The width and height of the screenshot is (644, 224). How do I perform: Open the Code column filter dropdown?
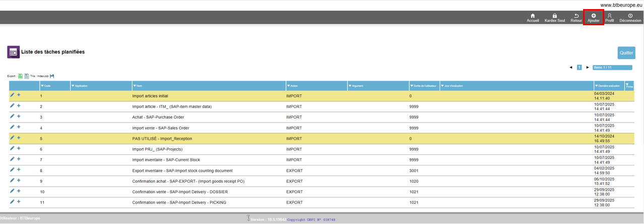pyautogui.click(x=42, y=86)
